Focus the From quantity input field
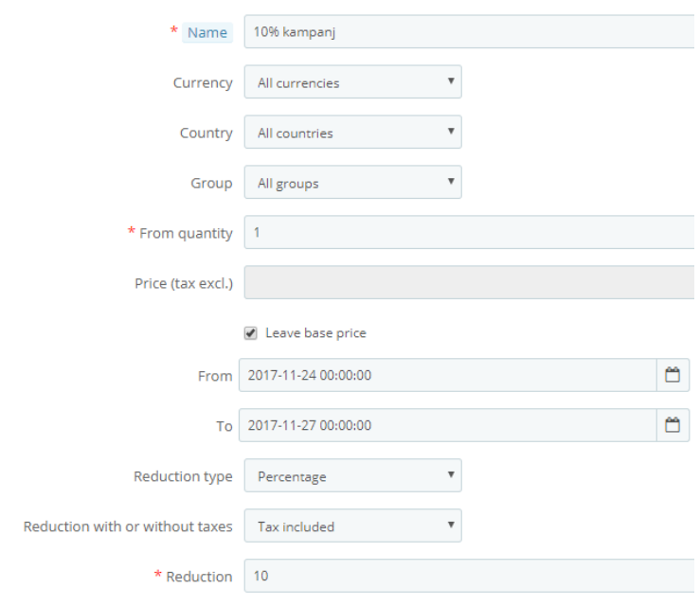Image resolution: width=700 pixels, height=606 pixels. point(469,233)
